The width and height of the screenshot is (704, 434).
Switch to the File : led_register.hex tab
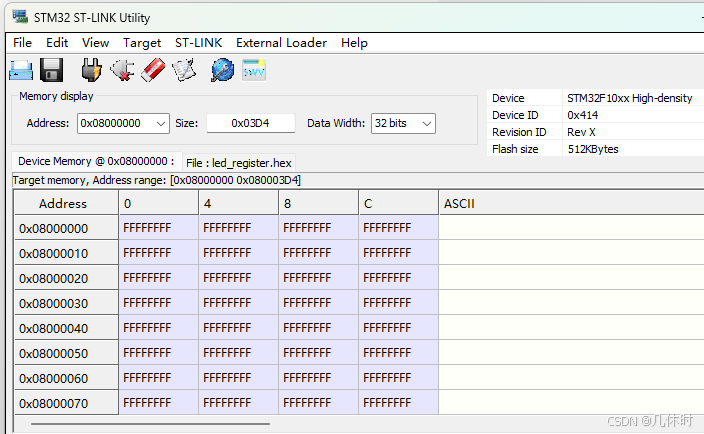coord(238,162)
